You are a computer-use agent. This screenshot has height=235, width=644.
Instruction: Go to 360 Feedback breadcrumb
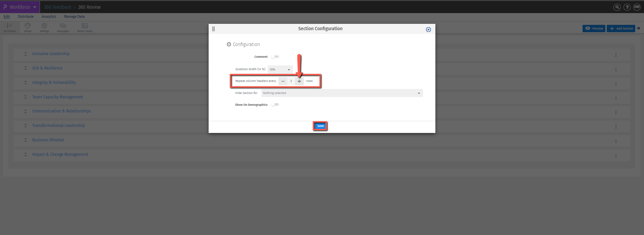click(57, 7)
